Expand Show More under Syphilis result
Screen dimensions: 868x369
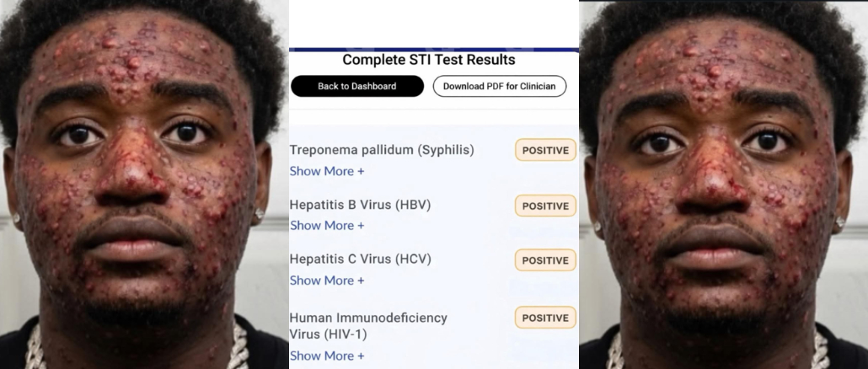[327, 171]
